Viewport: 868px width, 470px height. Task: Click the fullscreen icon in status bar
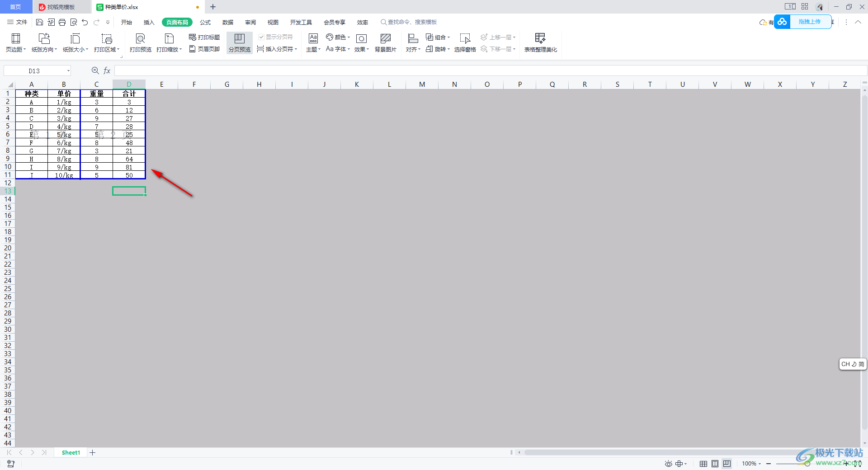coord(858,464)
